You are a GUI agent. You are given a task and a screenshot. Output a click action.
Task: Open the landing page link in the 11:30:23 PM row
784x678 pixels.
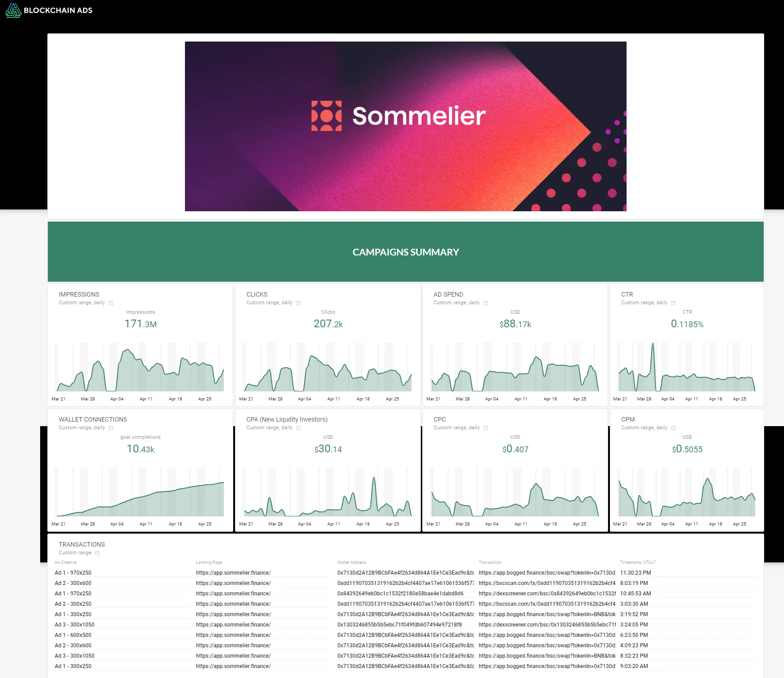233,573
